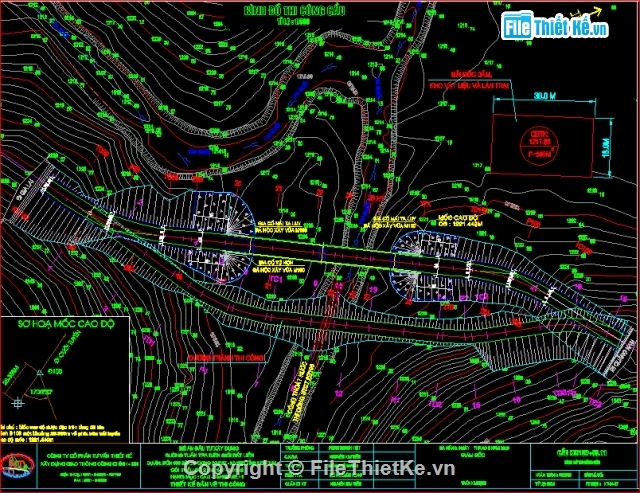Viewport: 640px width, 493px height.
Task: Click the magenta 'TC1' label near the left abutment
Action: coord(276,279)
